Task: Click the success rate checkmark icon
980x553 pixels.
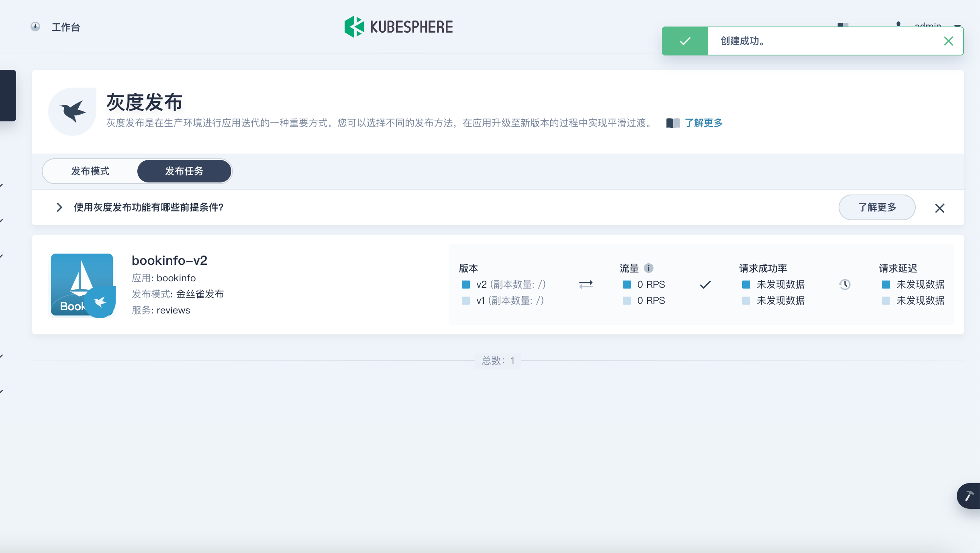Action: click(705, 285)
